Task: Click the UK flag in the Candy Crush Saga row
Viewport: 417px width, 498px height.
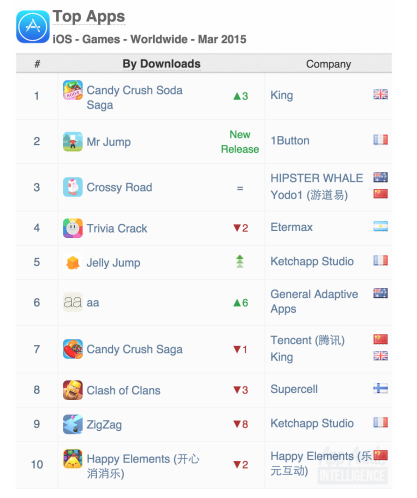Action: [x=380, y=356]
